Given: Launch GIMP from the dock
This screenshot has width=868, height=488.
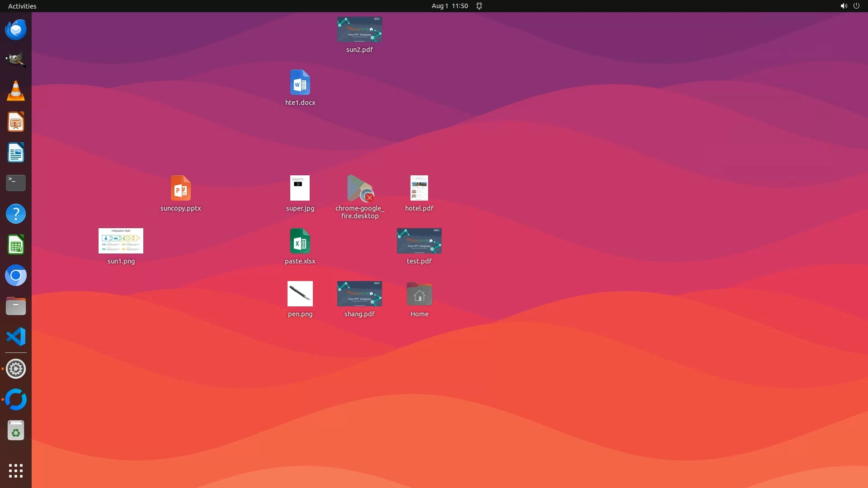Looking at the screenshot, I should [16, 60].
